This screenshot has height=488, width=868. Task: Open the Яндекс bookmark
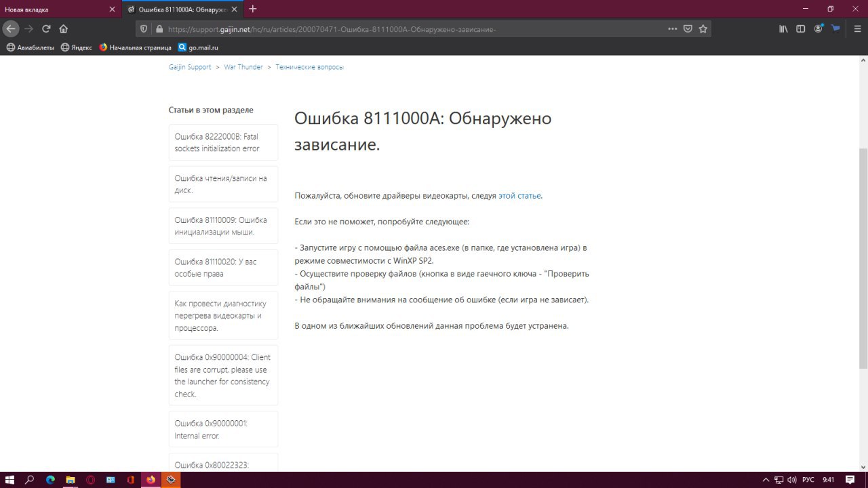pyautogui.click(x=77, y=47)
